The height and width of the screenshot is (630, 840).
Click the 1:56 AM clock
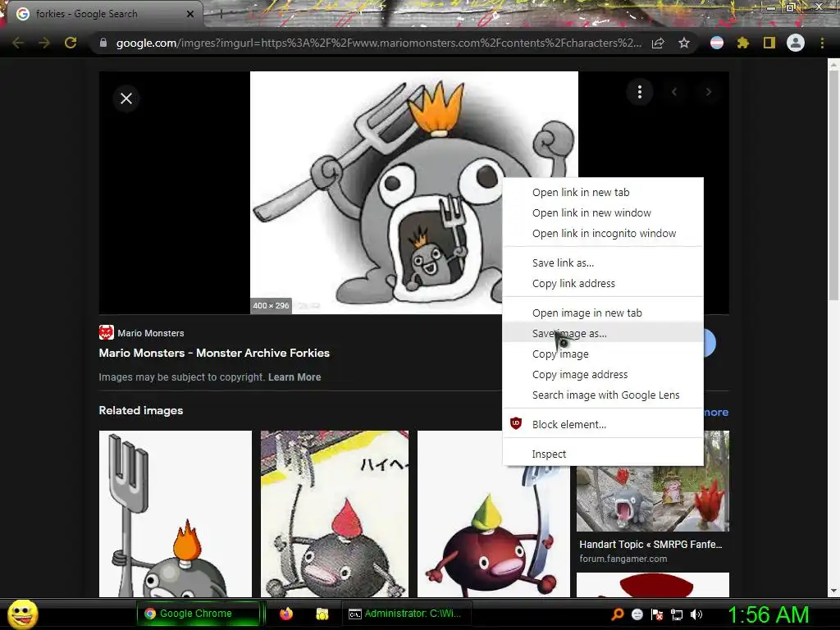(x=768, y=614)
